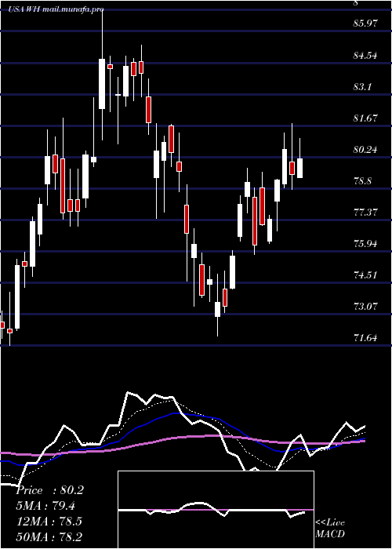This screenshot has height=549, width=392.
Task: Click the lowest candle near 73.07 level
Action: [x=217, y=309]
